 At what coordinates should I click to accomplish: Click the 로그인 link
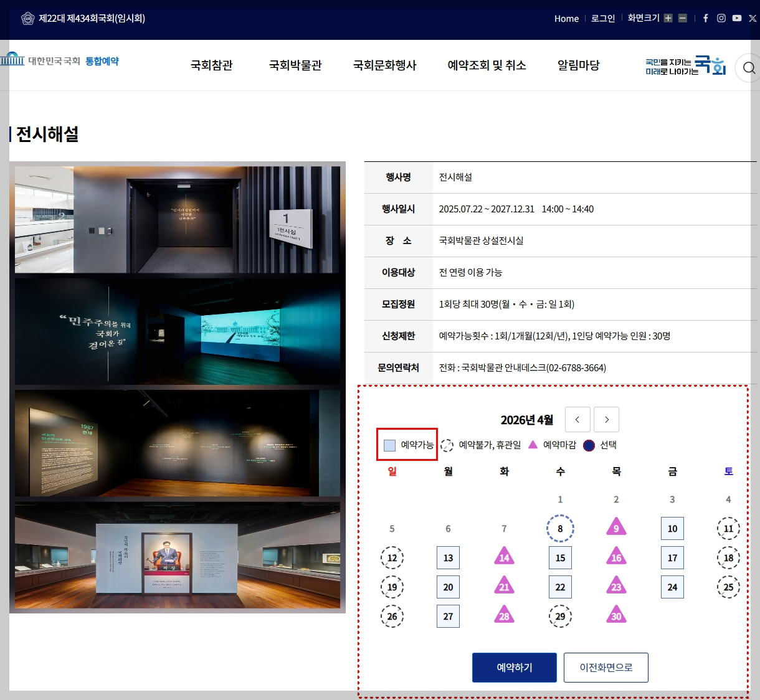[x=602, y=18]
